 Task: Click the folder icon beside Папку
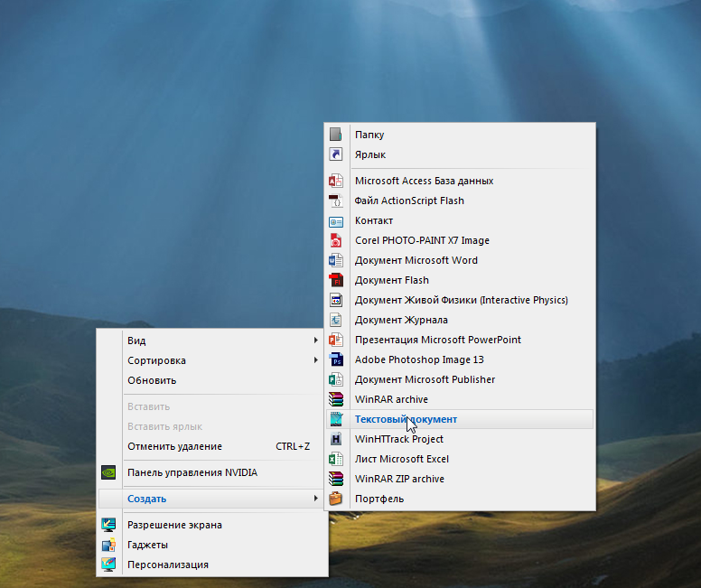coord(336,135)
